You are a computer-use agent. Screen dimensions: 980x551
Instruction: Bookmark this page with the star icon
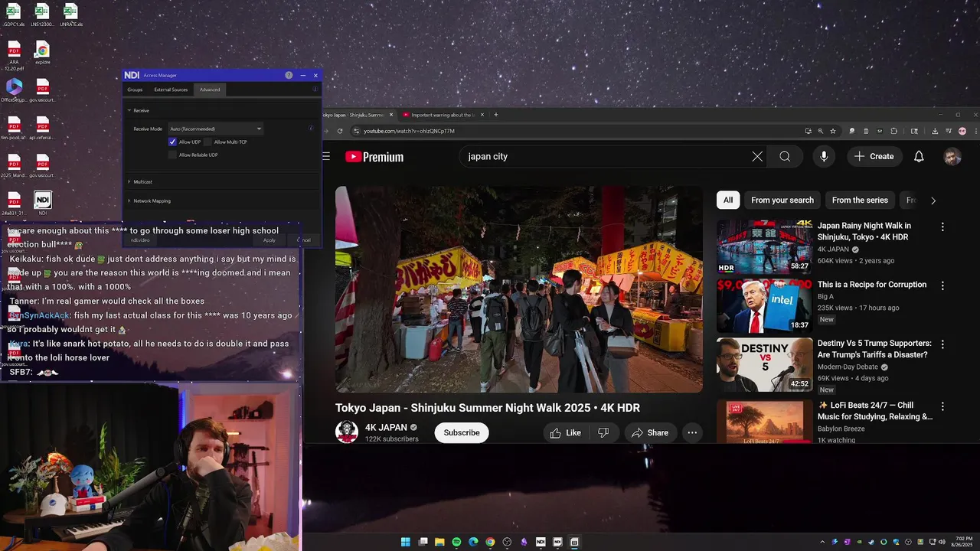[833, 131]
